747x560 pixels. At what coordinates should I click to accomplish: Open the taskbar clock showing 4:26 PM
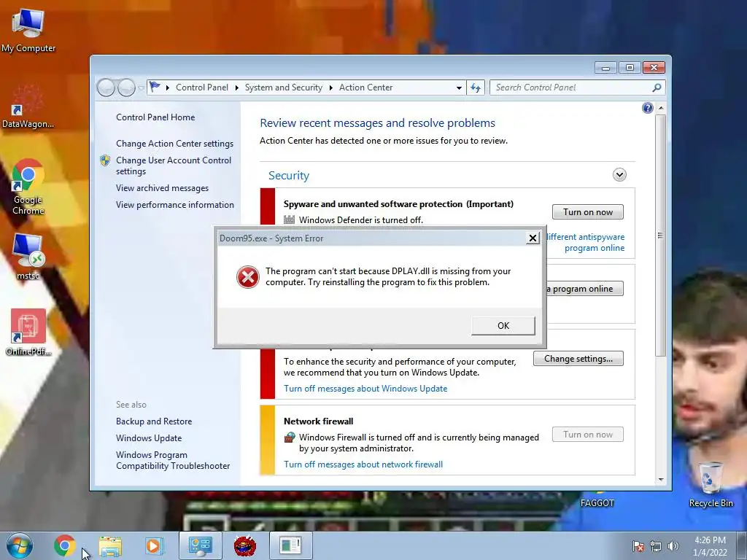[710, 546]
